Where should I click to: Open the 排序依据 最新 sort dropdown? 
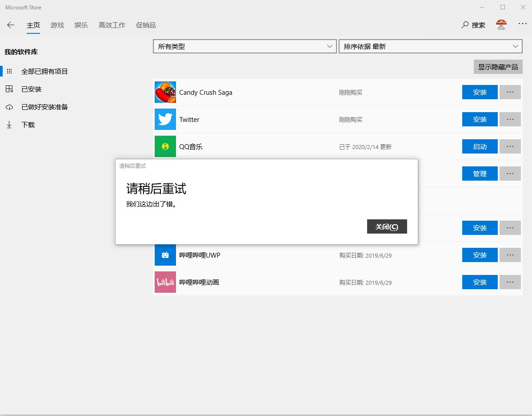click(431, 47)
